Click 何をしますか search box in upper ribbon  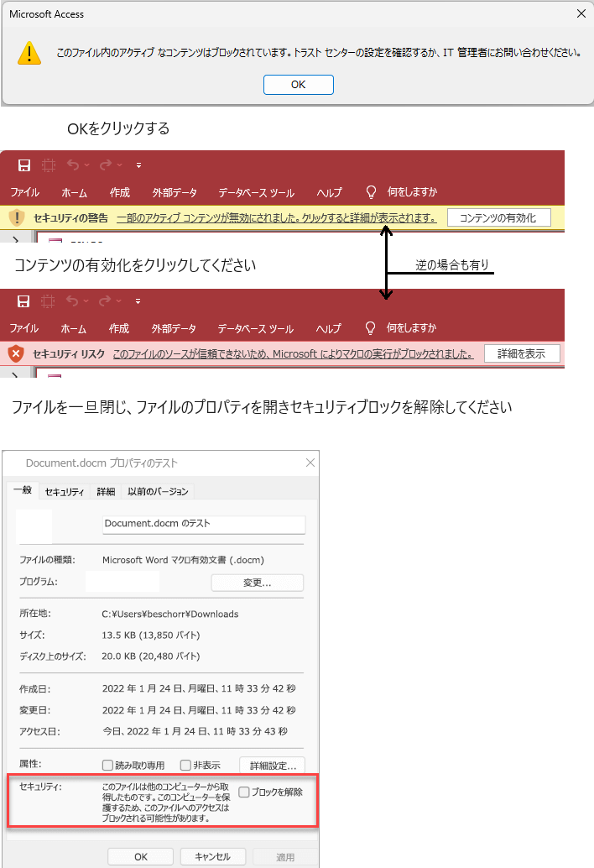[412, 192]
